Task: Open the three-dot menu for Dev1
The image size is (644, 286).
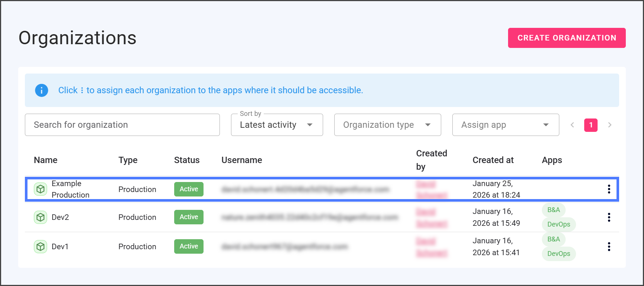Action: [x=609, y=247]
